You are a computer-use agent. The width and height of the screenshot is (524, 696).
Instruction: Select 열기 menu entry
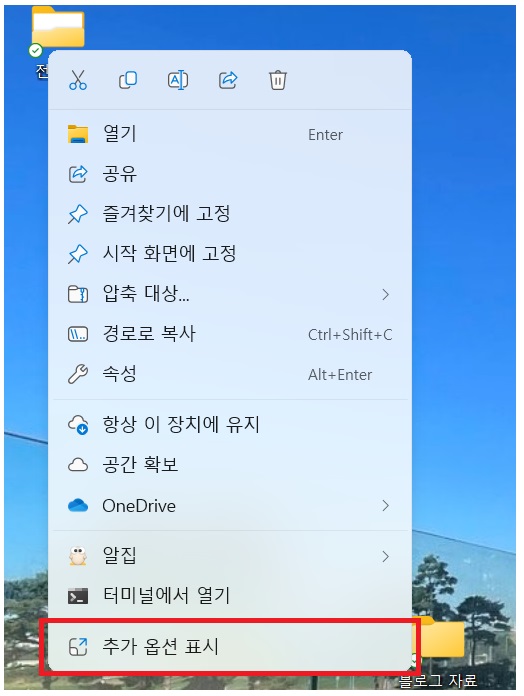coord(230,134)
